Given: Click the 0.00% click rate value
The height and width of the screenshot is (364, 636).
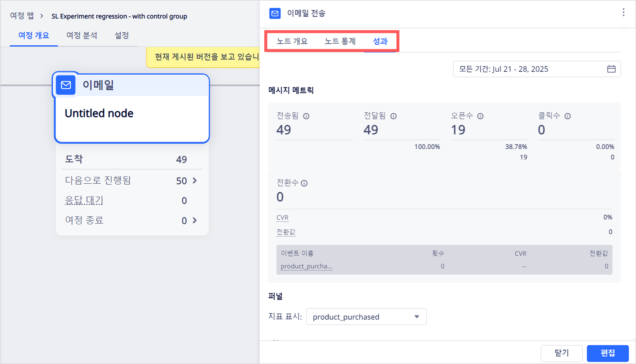Looking at the screenshot, I should click(x=605, y=147).
